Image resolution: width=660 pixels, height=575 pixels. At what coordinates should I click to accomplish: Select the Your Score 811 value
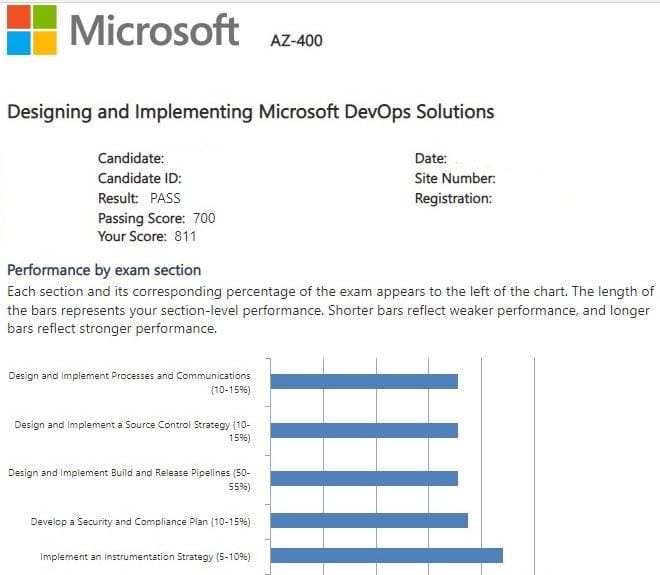185,237
